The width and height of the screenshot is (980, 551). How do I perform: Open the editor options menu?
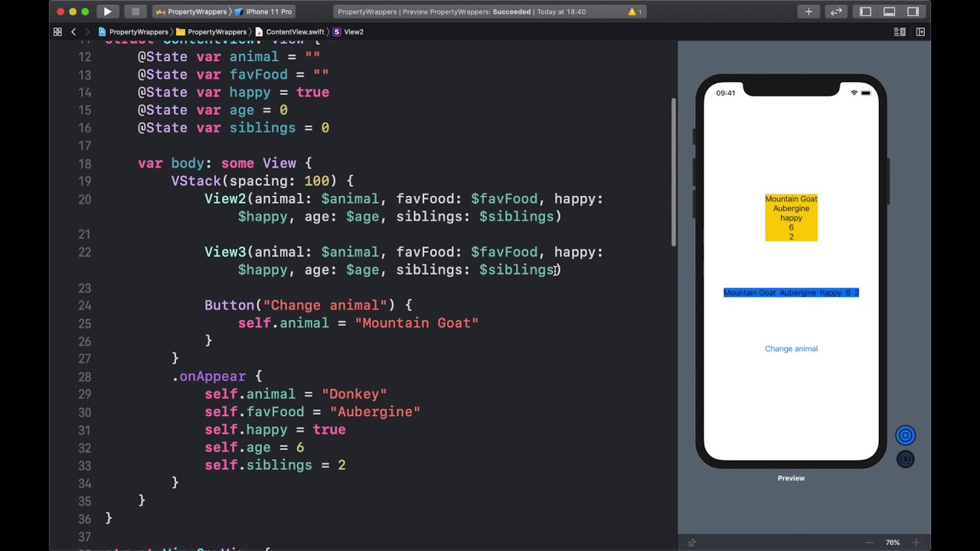[x=900, y=32]
